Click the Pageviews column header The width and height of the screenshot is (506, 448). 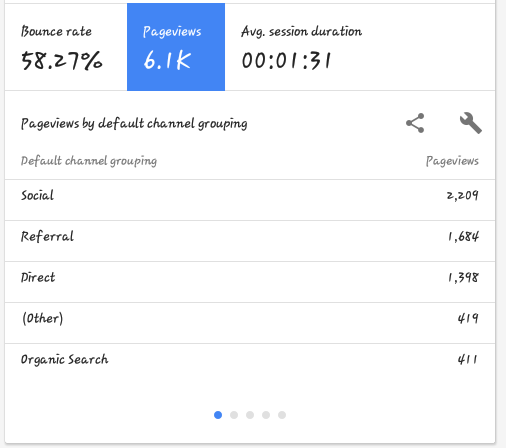tap(452, 161)
